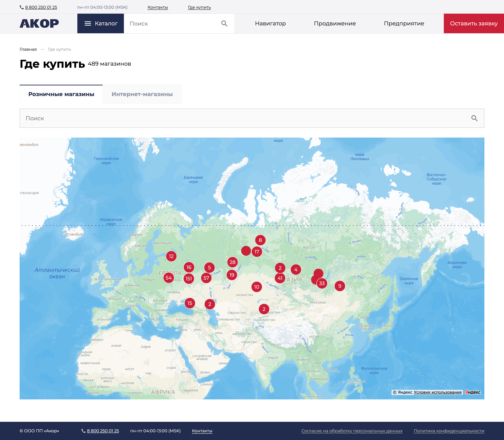Click the header search magnifier icon
Viewport: 504px width, 440px height.
coord(224,24)
